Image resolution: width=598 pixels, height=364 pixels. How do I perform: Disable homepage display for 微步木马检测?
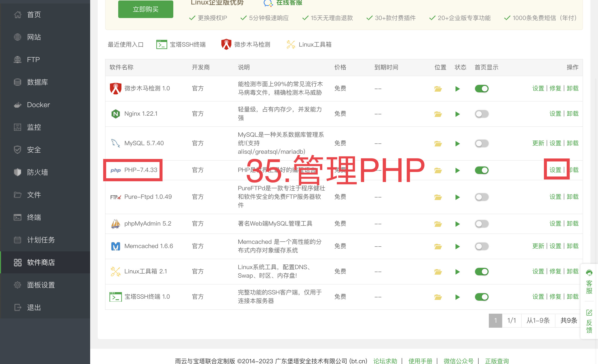click(482, 89)
